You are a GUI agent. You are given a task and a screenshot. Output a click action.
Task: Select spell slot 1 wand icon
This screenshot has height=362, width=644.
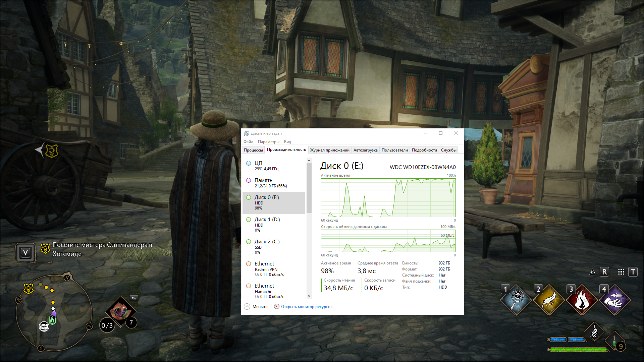[517, 300]
